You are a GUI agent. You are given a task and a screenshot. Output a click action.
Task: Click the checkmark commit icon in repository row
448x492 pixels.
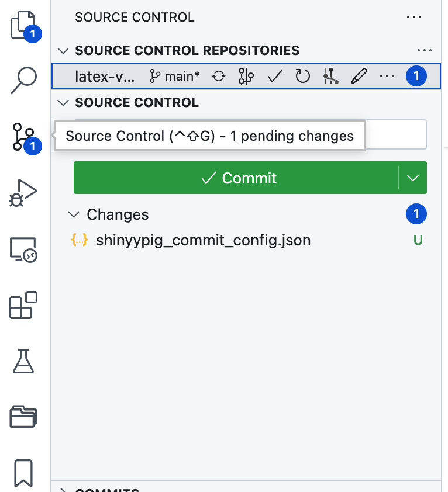pos(275,76)
